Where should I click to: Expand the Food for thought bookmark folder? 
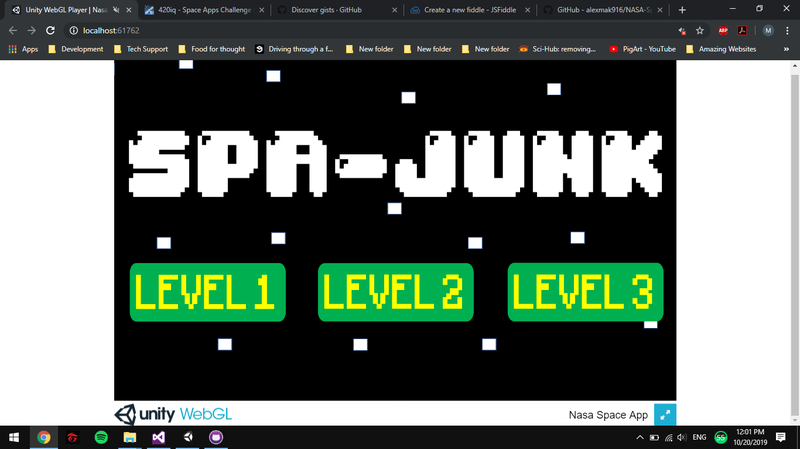pyautogui.click(x=211, y=49)
